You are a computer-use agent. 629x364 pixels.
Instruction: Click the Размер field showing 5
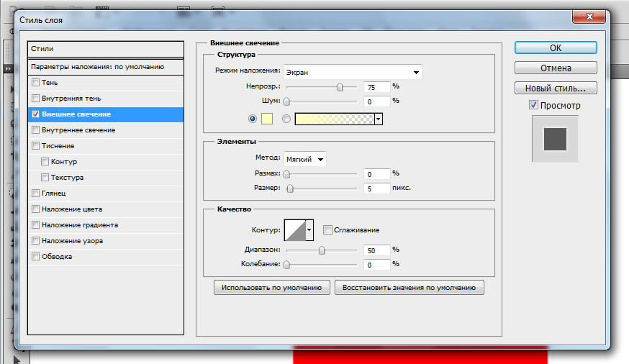pos(376,188)
